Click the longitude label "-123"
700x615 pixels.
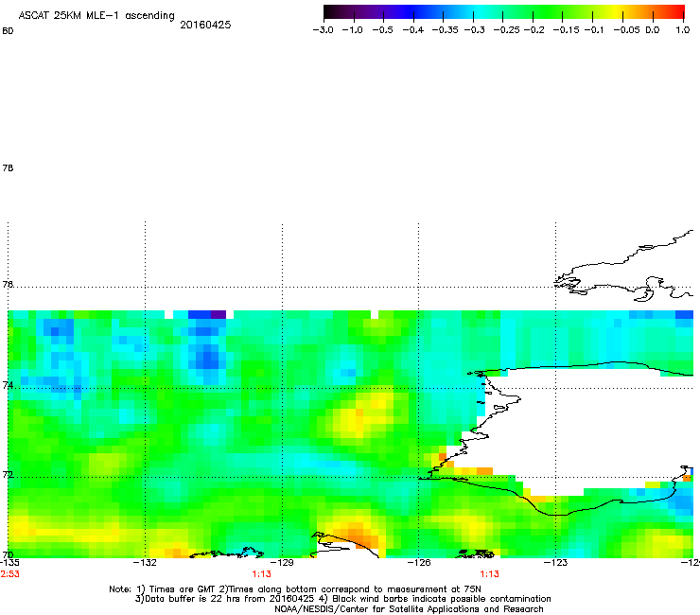coord(555,562)
